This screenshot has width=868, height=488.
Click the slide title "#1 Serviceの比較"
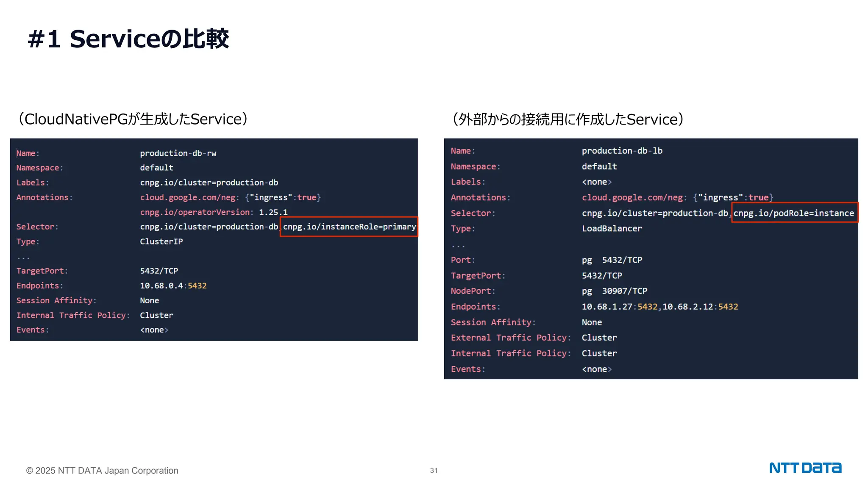coord(128,39)
